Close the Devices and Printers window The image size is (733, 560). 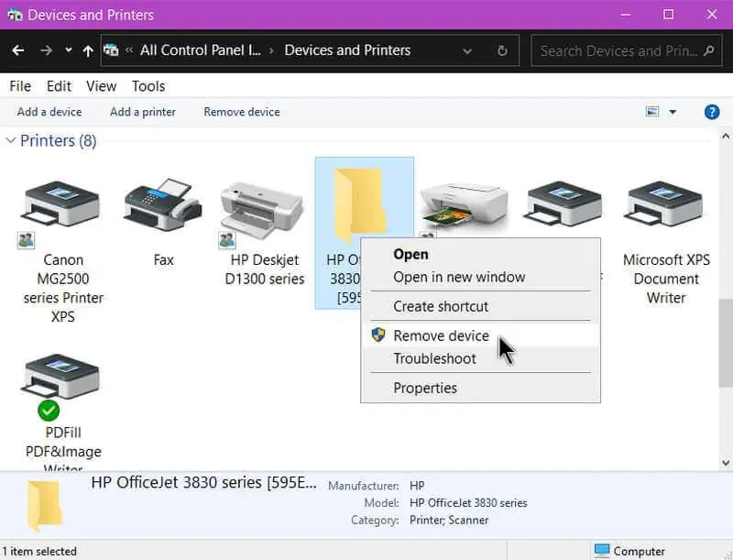[712, 15]
